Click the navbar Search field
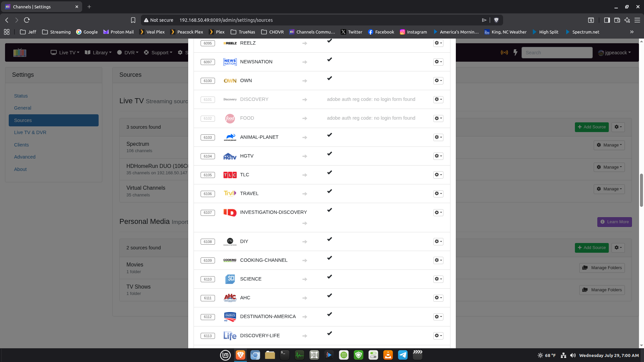 pyautogui.click(x=557, y=53)
